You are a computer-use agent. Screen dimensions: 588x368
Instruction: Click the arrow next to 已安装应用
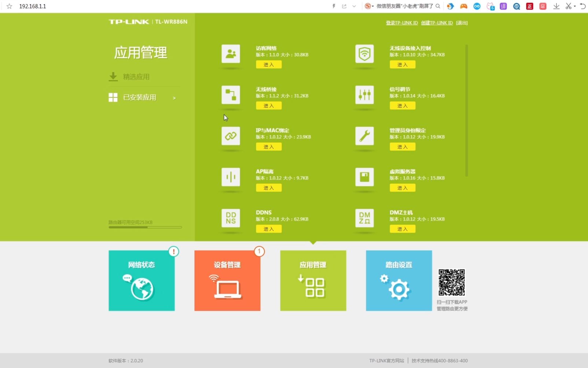(x=174, y=98)
